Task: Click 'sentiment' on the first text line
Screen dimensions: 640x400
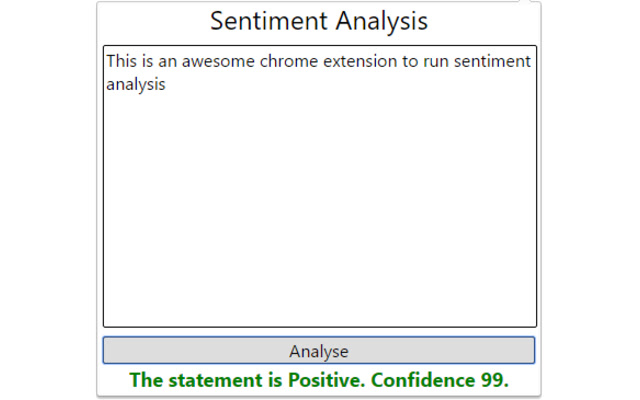Action: [494, 62]
